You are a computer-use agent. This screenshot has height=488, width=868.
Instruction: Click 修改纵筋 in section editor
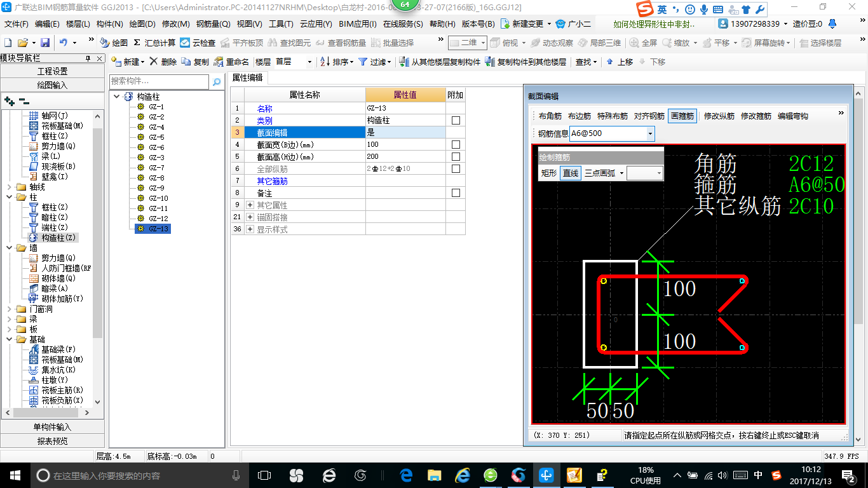pos(719,116)
